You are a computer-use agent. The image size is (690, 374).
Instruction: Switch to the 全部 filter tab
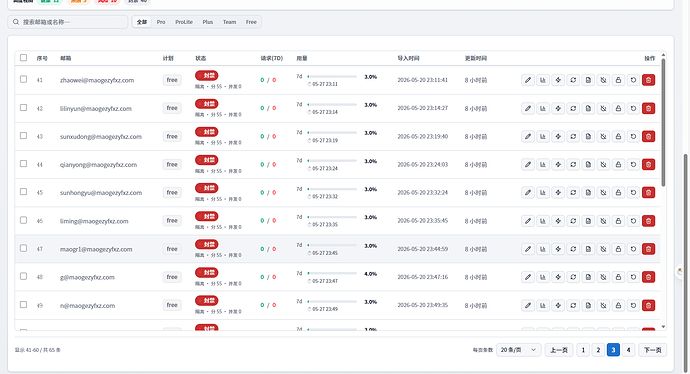142,22
